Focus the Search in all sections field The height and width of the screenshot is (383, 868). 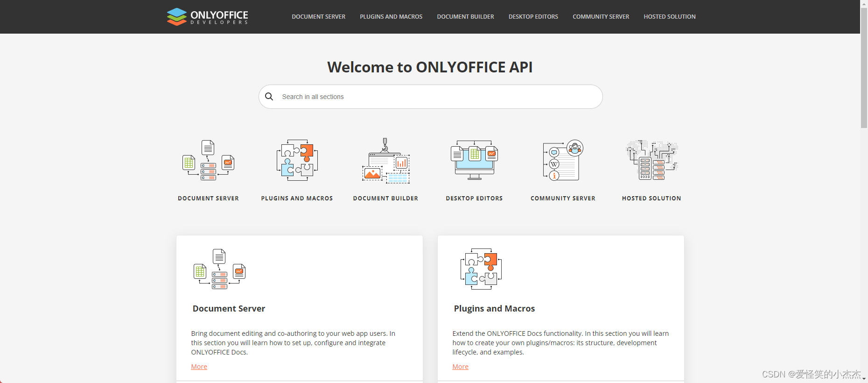[431, 97]
